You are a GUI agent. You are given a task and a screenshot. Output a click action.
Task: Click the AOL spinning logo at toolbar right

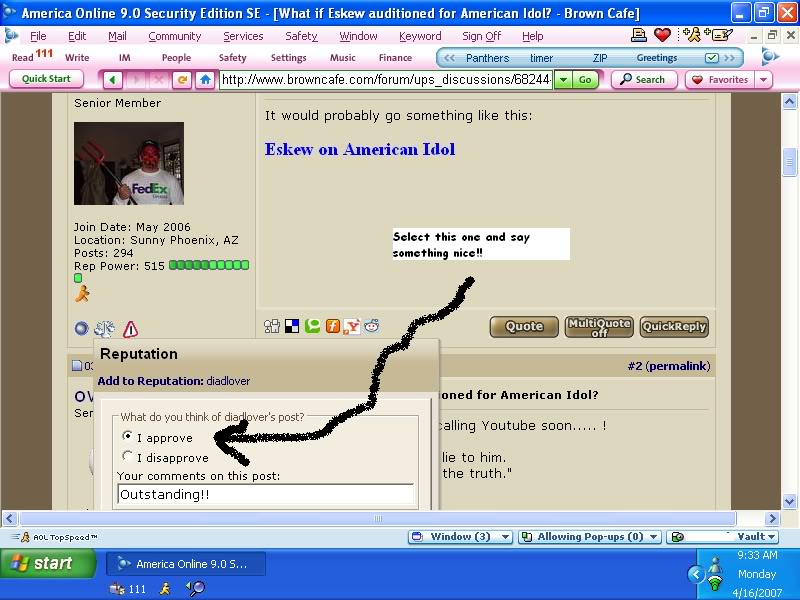[x=769, y=57]
